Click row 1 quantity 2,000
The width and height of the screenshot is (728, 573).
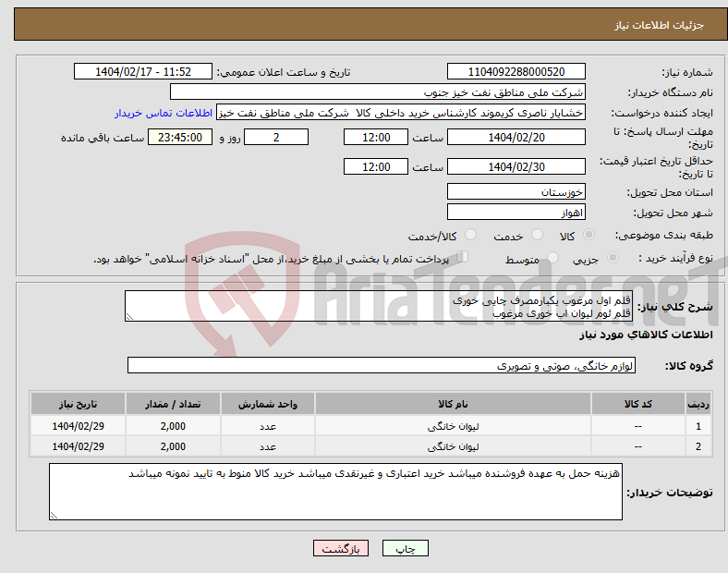tap(173, 426)
